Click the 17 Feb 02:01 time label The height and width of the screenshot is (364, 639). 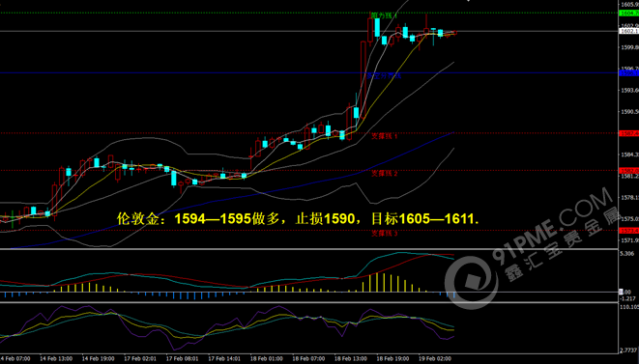point(140,359)
